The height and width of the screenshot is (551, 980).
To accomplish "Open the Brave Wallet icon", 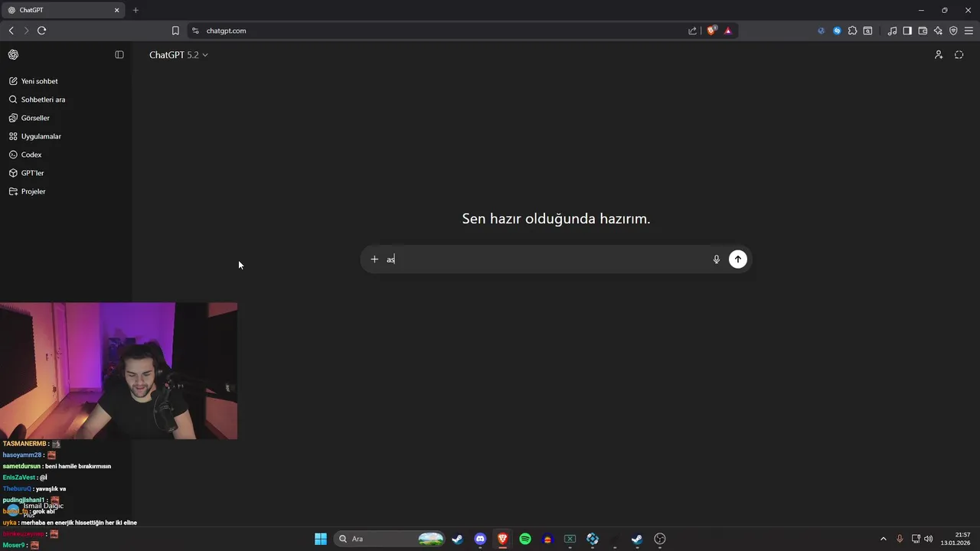I will (x=923, y=31).
